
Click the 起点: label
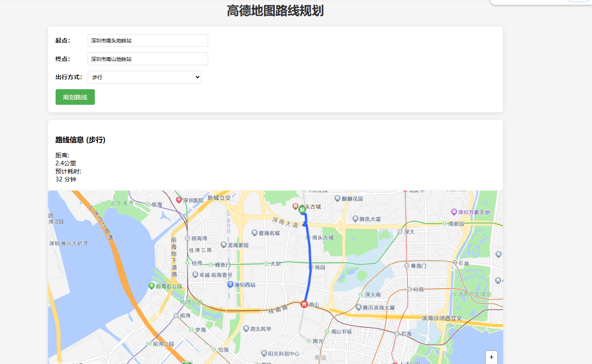point(63,40)
